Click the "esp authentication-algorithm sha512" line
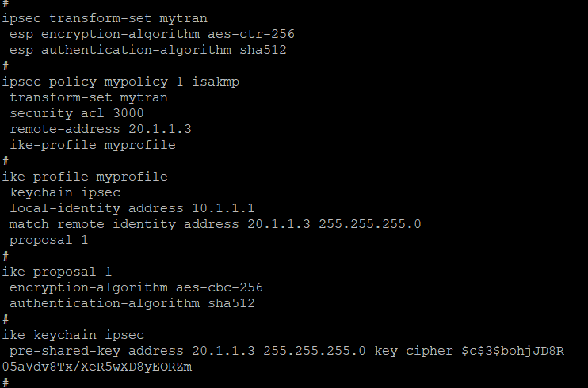588x388 pixels. click(x=147, y=50)
